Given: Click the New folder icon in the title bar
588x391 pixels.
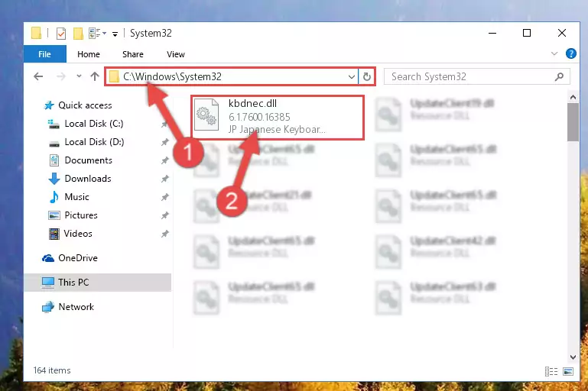Looking at the screenshot, I should (78, 34).
